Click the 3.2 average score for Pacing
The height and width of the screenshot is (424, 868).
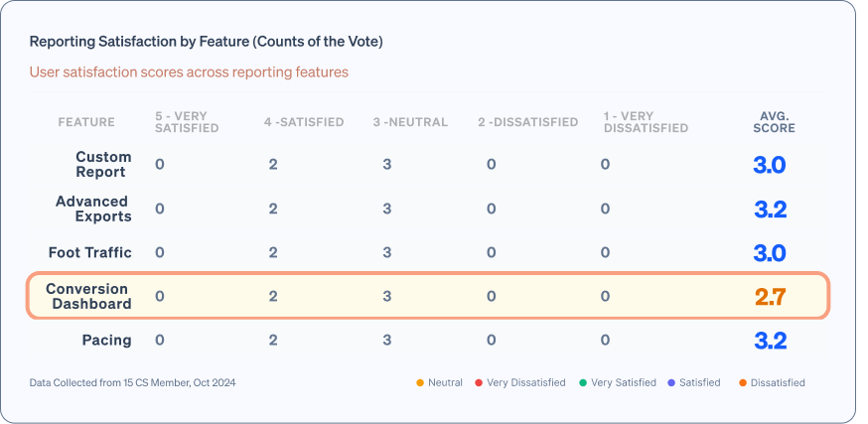point(771,341)
